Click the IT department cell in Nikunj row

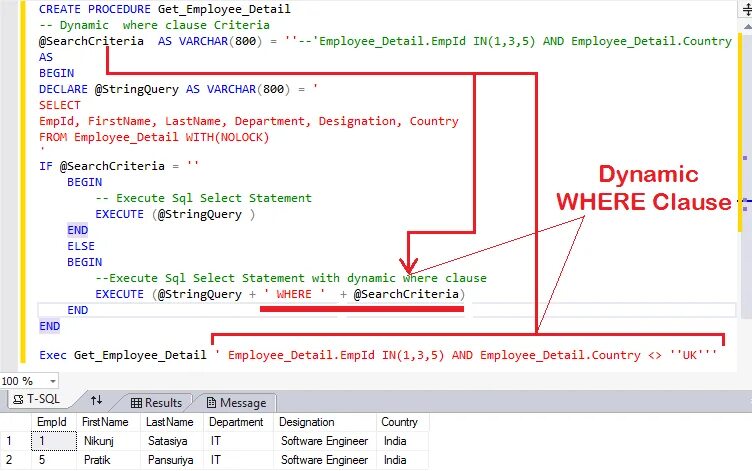tap(238, 441)
